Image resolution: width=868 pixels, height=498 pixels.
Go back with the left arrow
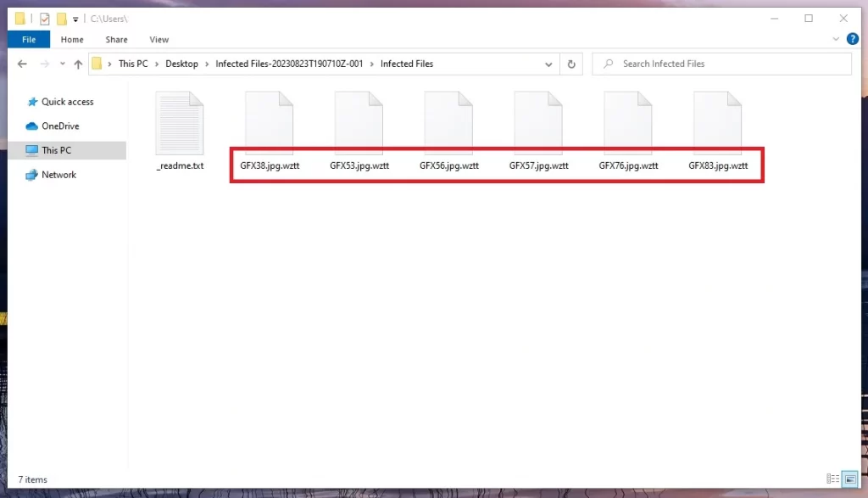tap(22, 64)
